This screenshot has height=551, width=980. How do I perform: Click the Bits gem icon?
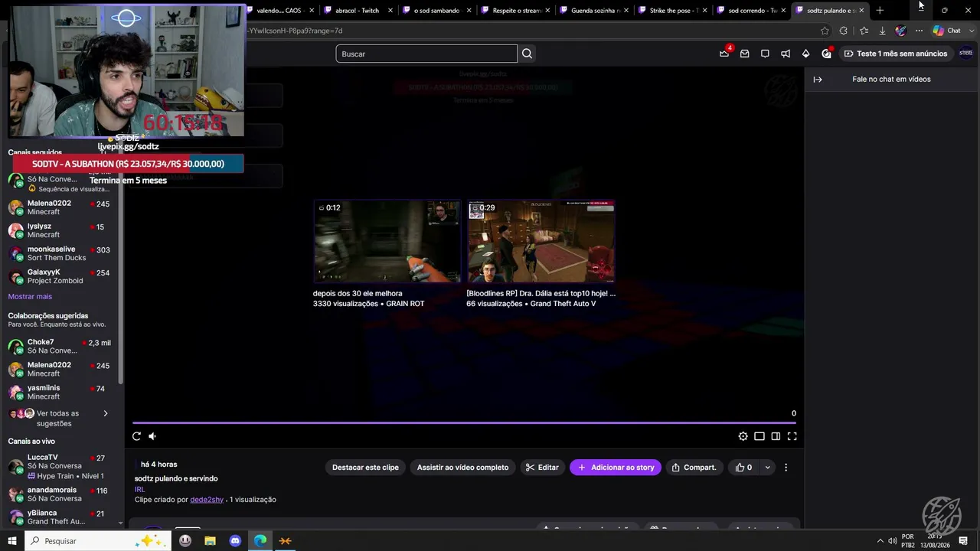click(x=805, y=54)
